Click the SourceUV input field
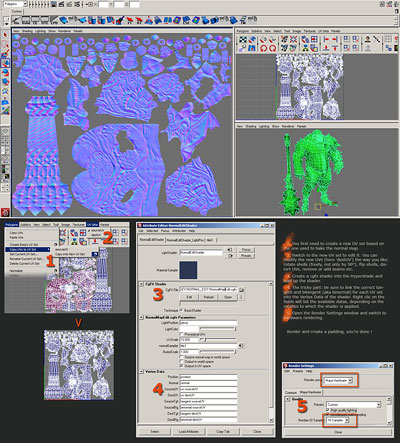 tap(208, 389)
